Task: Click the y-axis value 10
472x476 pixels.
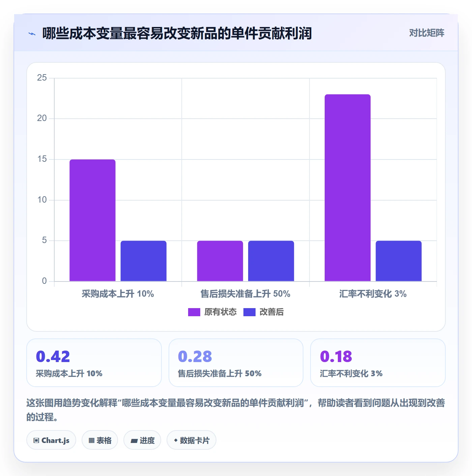Action: pos(42,200)
